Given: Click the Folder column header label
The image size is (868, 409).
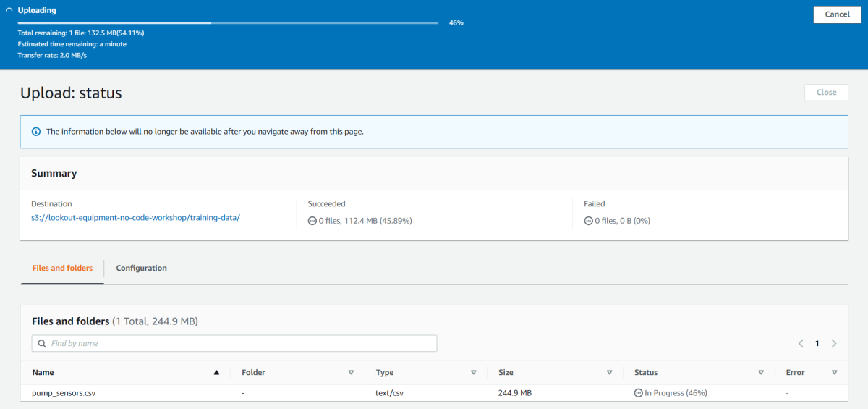Looking at the screenshot, I should [x=253, y=373].
